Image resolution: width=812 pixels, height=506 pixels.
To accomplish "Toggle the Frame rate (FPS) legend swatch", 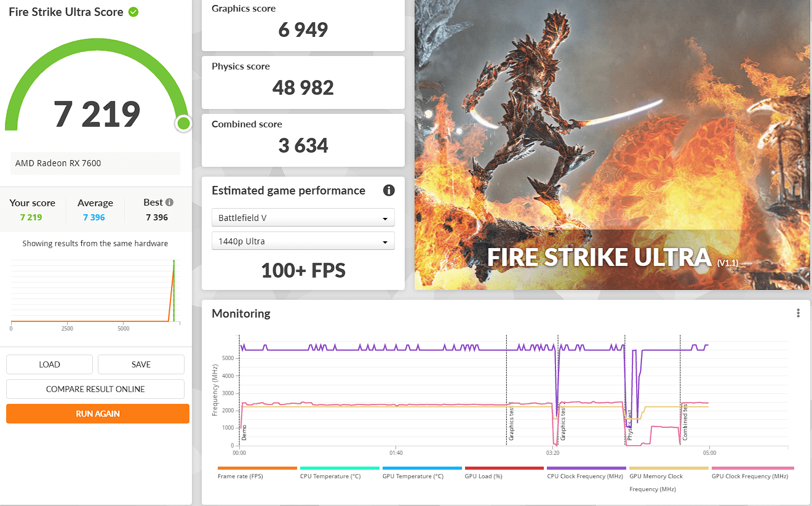I will 257,468.
